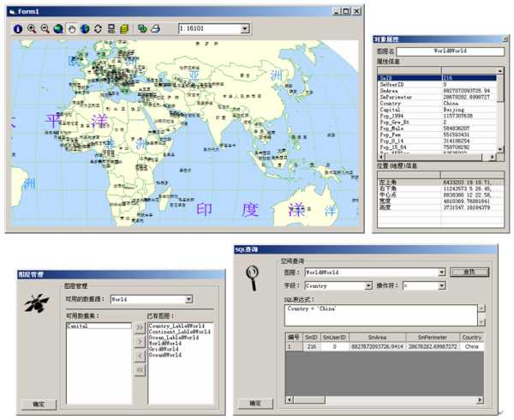Viewport: 514px width, 420px height.
Task: Click the remove-one < layer button
Action: pos(140,356)
